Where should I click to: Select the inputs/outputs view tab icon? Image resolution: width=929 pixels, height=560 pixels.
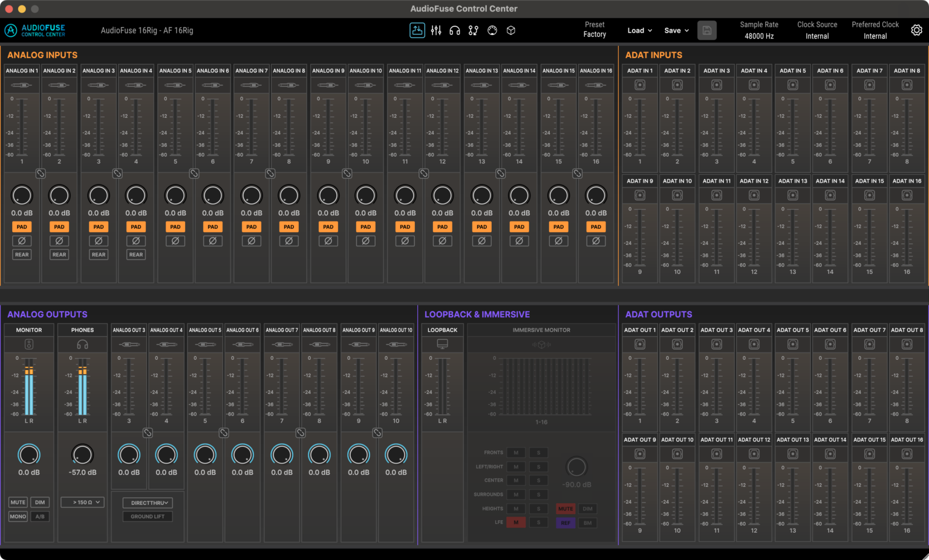tap(417, 30)
